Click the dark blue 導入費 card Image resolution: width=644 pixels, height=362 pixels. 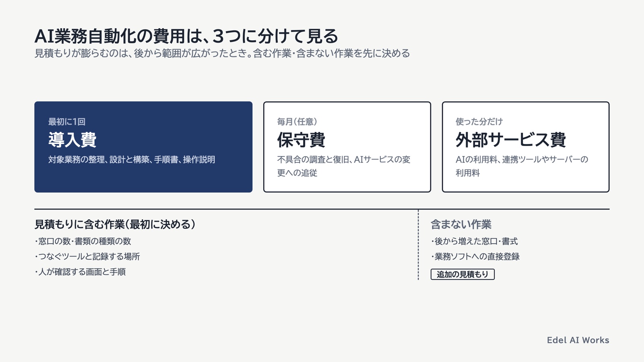coord(143,147)
